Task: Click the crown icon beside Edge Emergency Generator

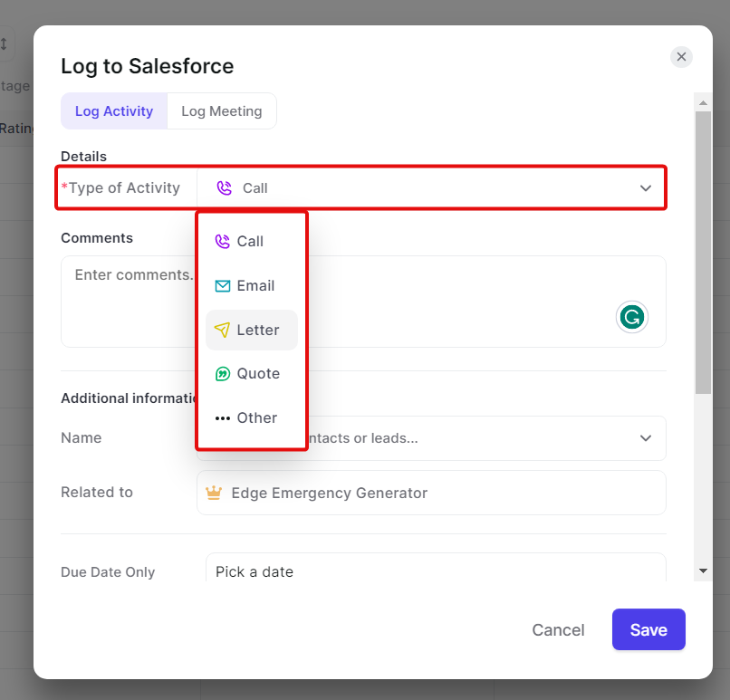Action: pyautogui.click(x=214, y=493)
